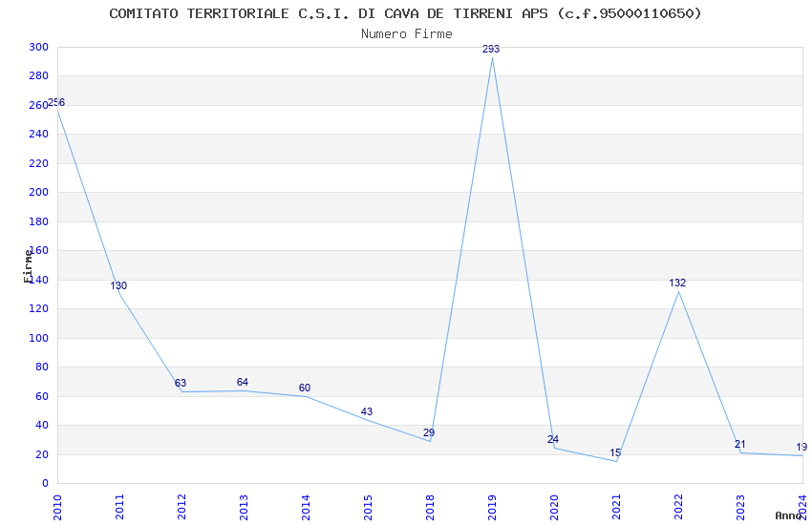Click the x-axis year label 2010
The image size is (812, 525).
57,507
